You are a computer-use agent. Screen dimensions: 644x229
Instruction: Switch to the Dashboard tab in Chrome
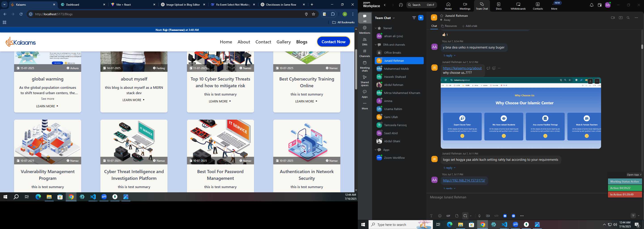83,4
